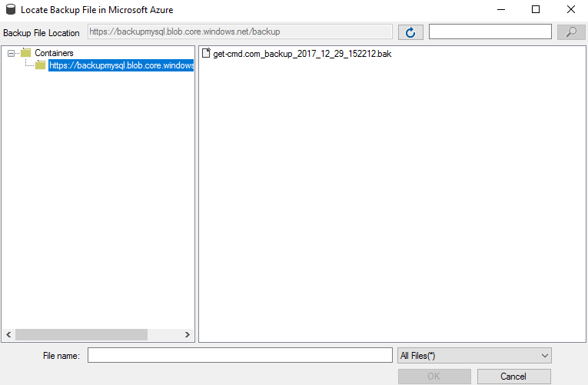Viewport: 588px width, 385px height.
Task: Click the tree horizontal scrollbar thumb
Action: [81, 335]
